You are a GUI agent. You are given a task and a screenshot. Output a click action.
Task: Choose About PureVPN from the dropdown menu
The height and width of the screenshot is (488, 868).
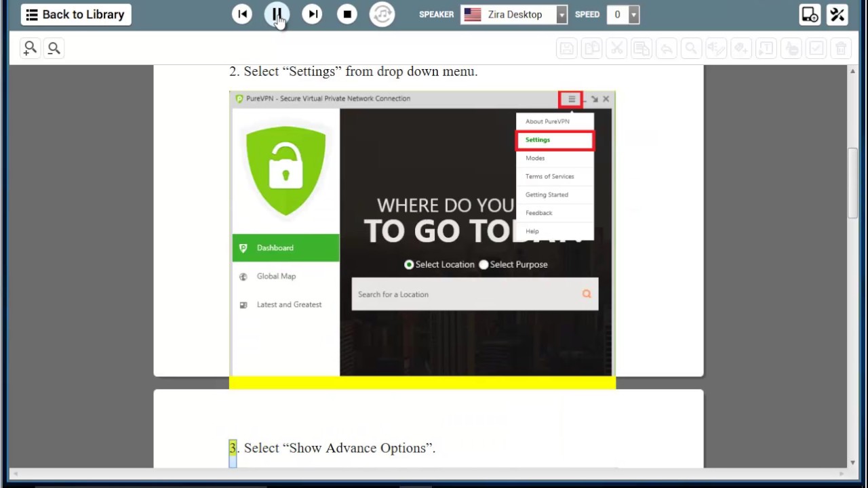[555, 121]
